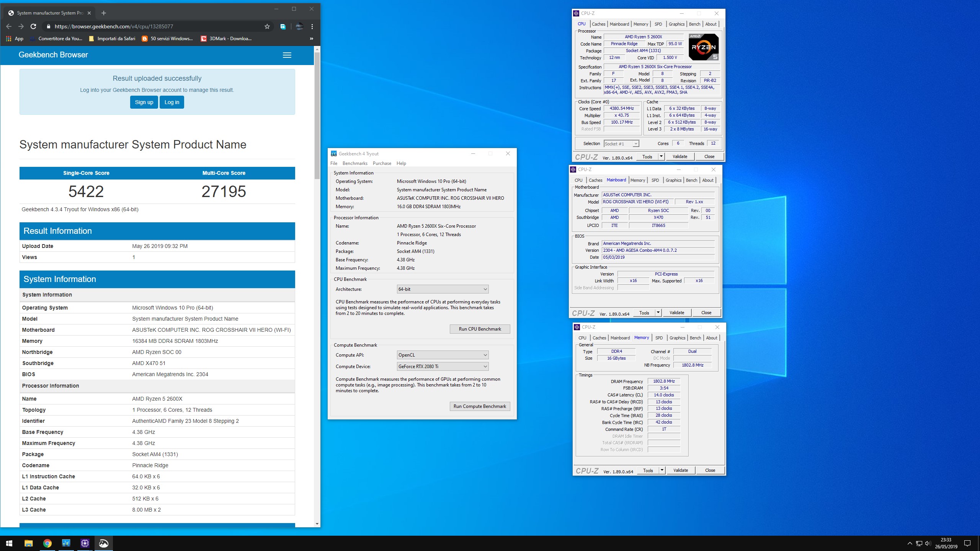Switch to CPU tab in Memory CPU-Z window
This screenshot has width=980, height=551.
coord(582,338)
